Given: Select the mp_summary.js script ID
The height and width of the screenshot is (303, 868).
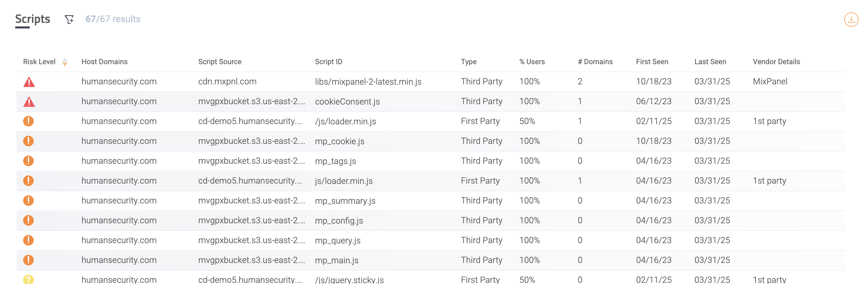Looking at the screenshot, I should coord(345,200).
